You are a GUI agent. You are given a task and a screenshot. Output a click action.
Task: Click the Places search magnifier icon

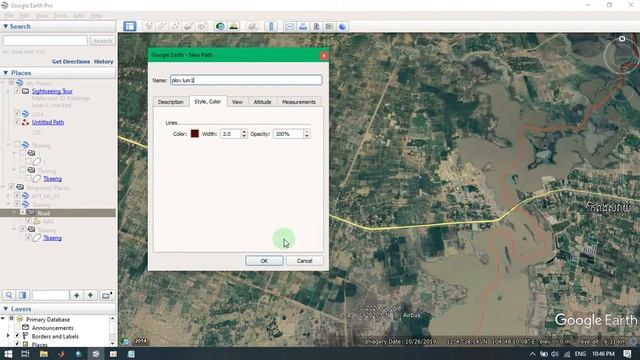(x=9, y=295)
